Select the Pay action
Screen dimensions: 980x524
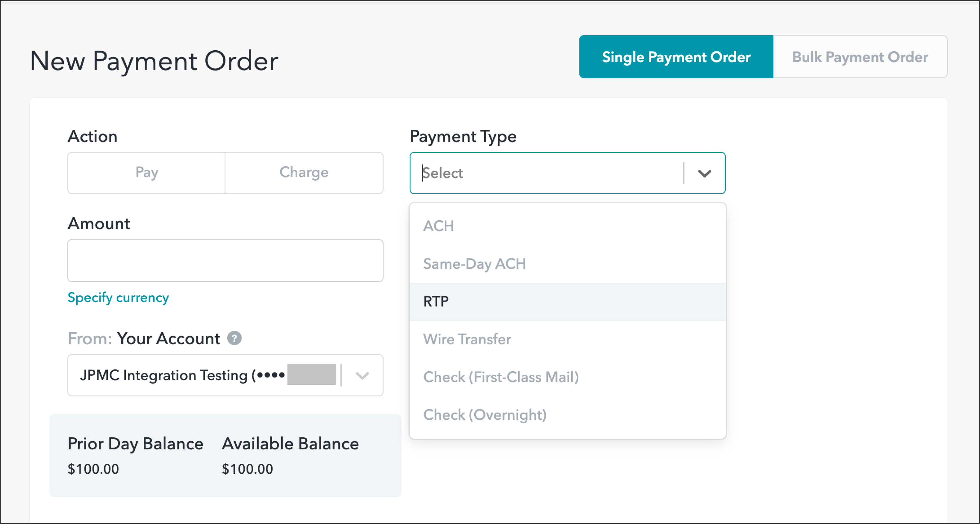[x=146, y=173]
